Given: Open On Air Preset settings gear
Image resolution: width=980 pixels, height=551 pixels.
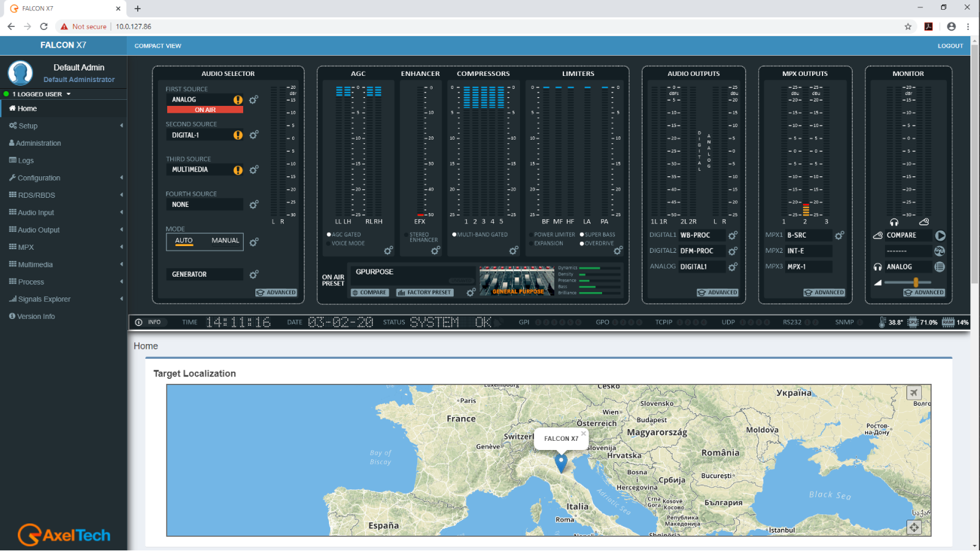Looking at the screenshot, I should coord(471,293).
